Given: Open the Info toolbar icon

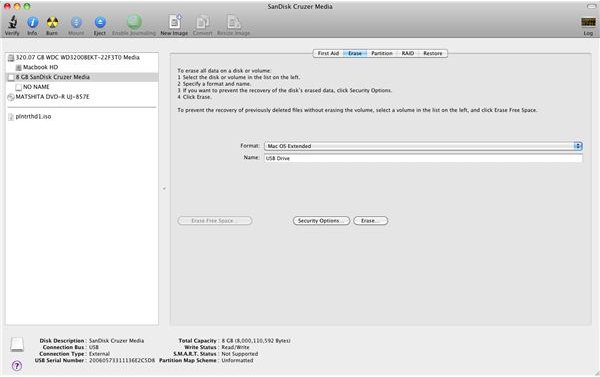Looking at the screenshot, I should [x=33, y=22].
